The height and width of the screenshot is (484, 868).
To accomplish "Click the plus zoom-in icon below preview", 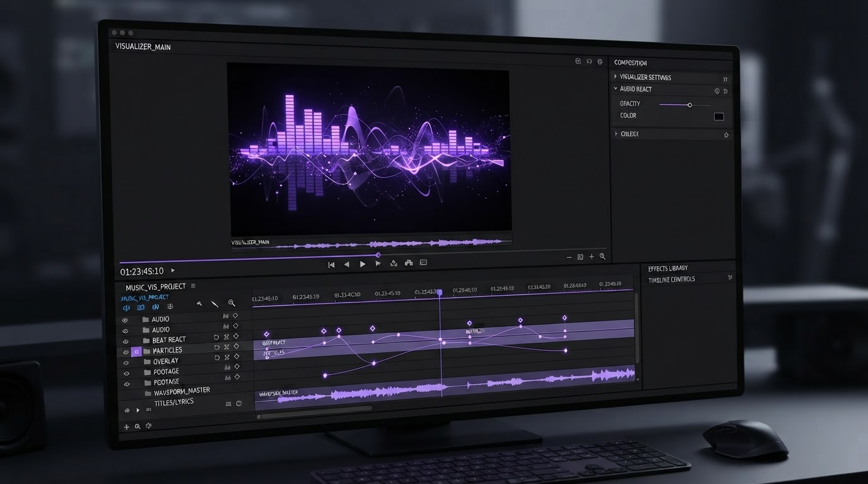I will (x=591, y=257).
